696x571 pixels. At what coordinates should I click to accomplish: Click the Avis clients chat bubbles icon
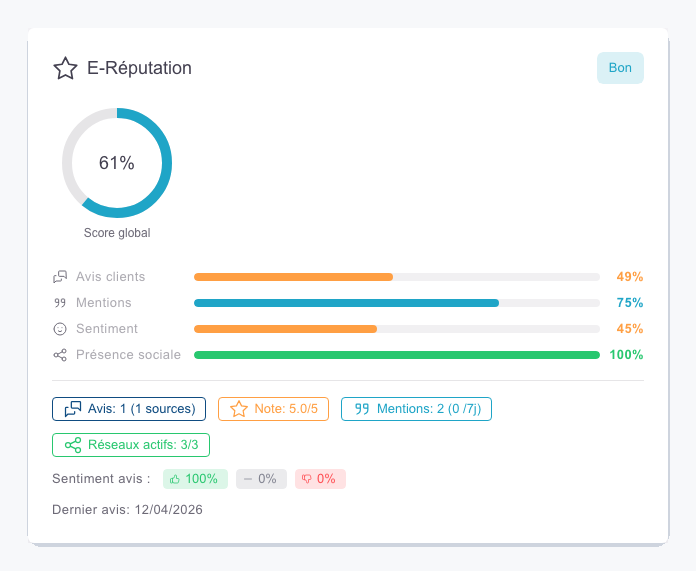(x=60, y=277)
